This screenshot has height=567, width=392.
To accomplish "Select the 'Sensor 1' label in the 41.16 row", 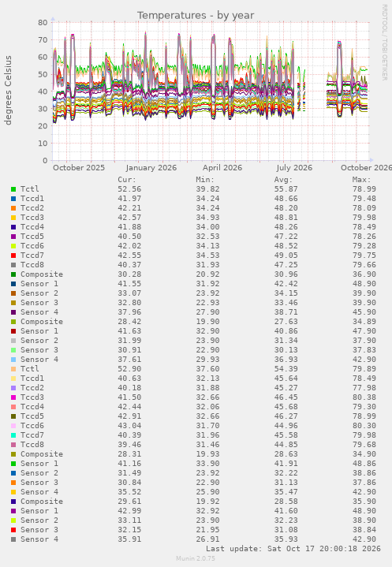I will [39, 464].
